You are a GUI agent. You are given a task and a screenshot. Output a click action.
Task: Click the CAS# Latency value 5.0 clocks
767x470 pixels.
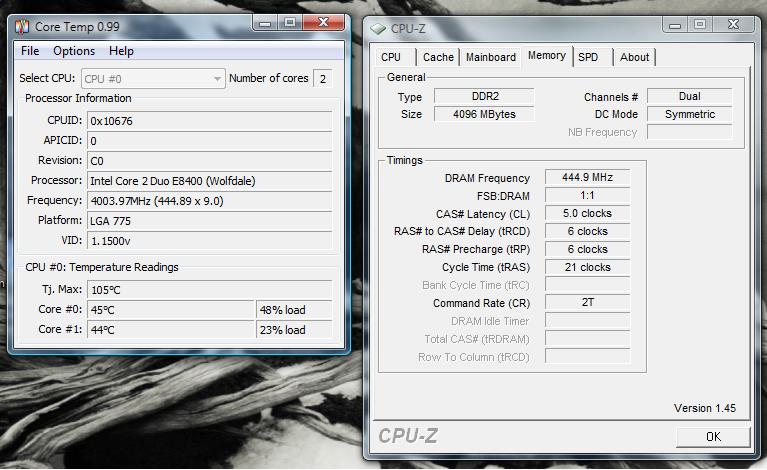point(587,213)
